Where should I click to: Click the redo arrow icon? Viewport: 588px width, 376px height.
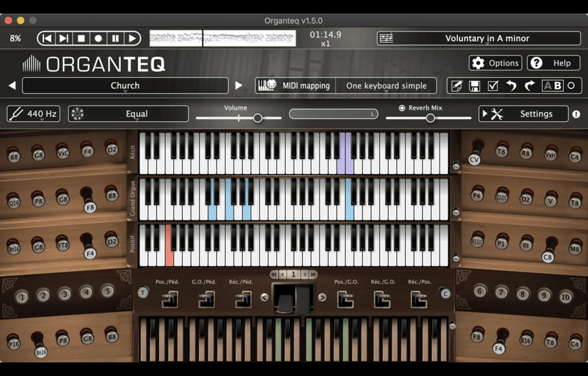[x=529, y=86]
